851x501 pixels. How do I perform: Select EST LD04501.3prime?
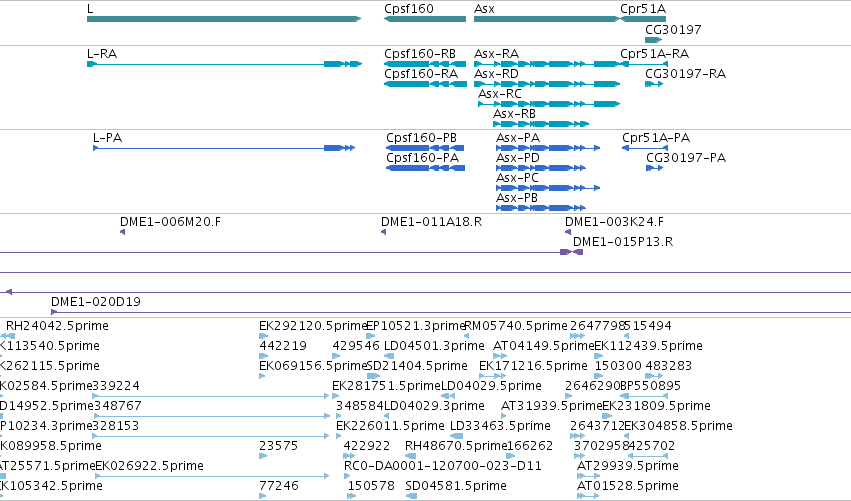click(x=434, y=346)
